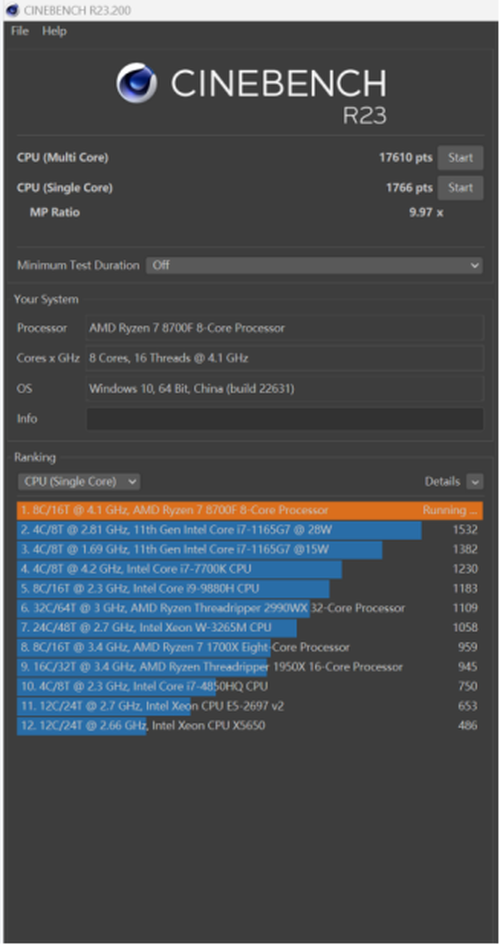The width and height of the screenshot is (500, 945).
Task: Select the Xeon X5650 ranking row
Action: pyautogui.click(x=249, y=726)
